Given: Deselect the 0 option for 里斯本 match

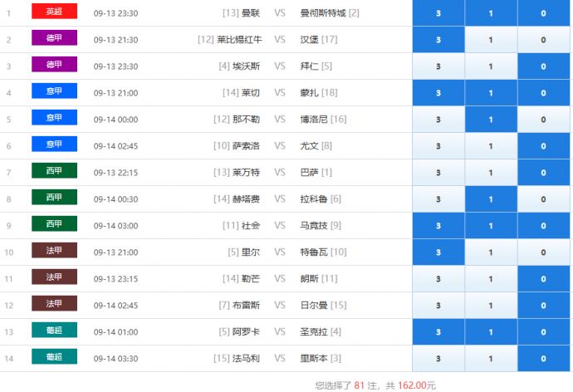Looking at the screenshot, I should click(543, 359).
